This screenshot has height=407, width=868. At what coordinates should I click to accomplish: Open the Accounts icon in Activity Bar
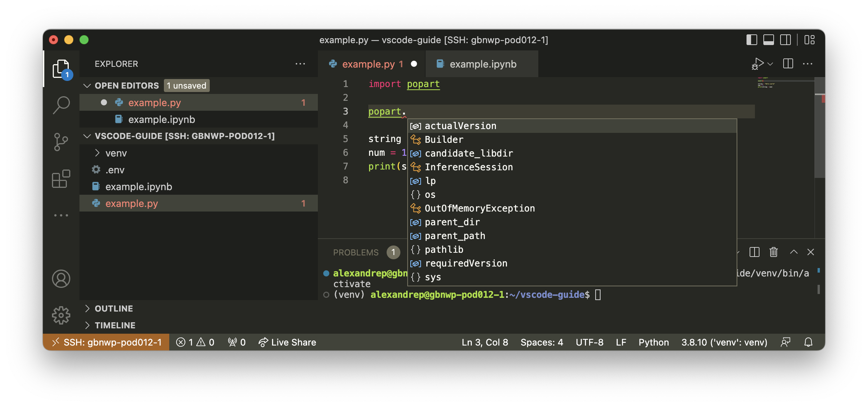[x=61, y=278]
